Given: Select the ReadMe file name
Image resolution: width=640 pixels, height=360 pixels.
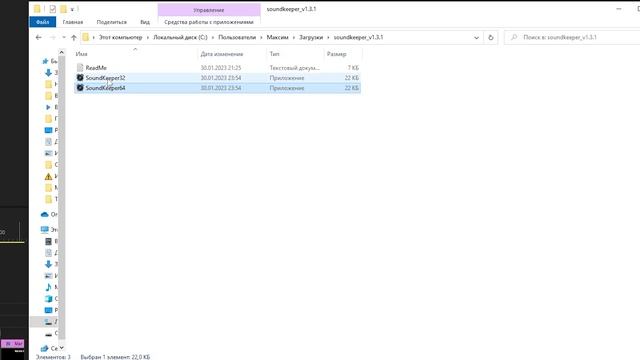Looking at the screenshot, I should click(x=96, y=68).
